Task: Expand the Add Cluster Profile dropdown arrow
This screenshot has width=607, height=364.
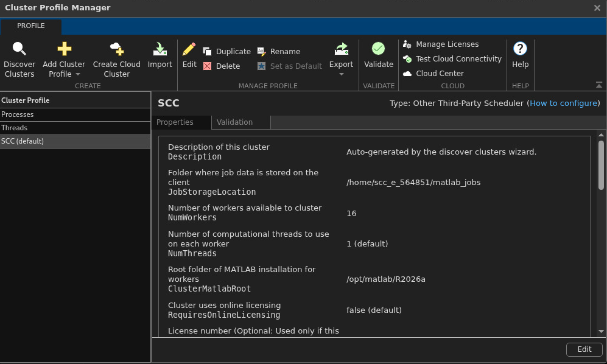Action: pos(78,74)
